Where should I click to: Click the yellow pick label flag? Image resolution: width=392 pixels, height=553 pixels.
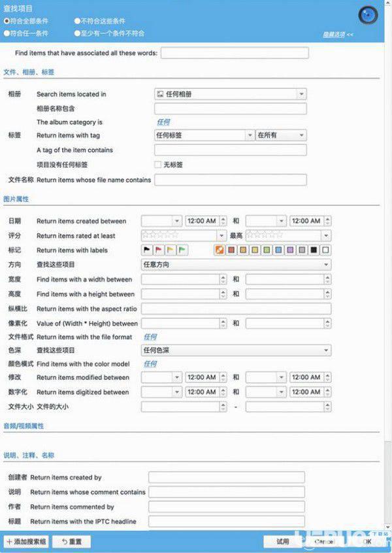(171, 250)
